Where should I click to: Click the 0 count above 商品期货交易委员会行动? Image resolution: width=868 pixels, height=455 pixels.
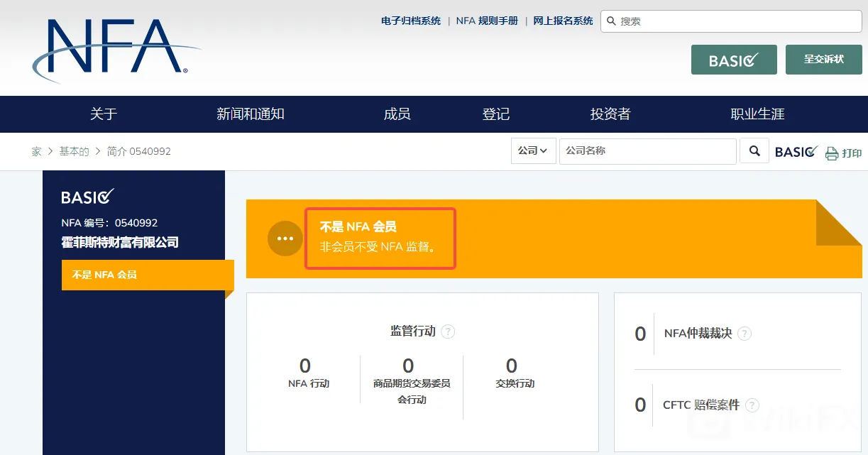[408, 366]
